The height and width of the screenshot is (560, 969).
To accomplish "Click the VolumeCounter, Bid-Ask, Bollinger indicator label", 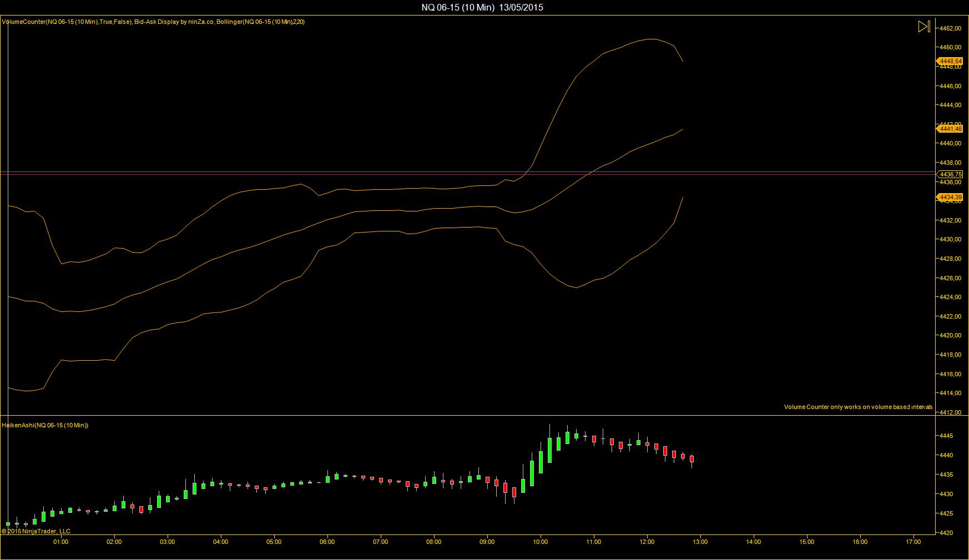I will pyautogui.click(x=153, y=22).
